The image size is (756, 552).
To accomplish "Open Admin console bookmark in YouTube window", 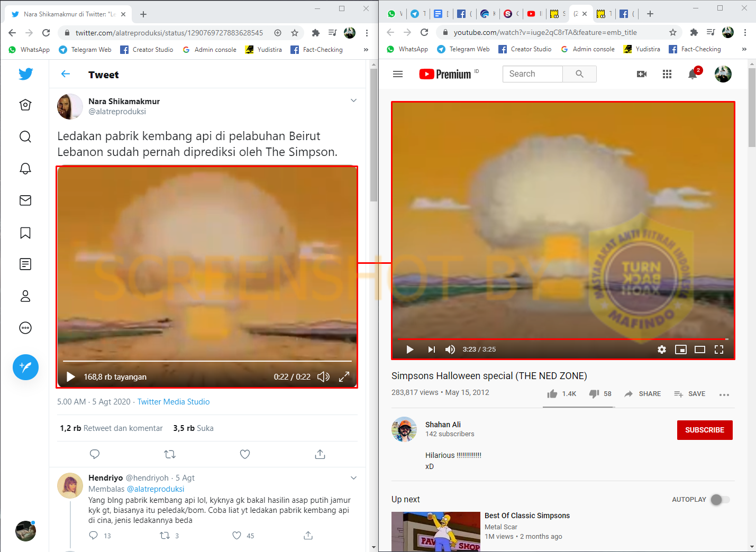I will tap(587, 49).
